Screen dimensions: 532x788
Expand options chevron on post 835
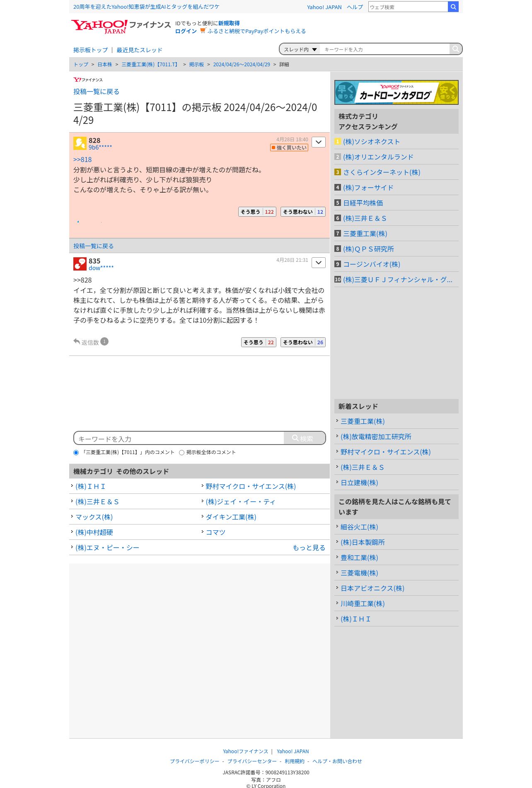pyautogui.click(x=318, y=263)
